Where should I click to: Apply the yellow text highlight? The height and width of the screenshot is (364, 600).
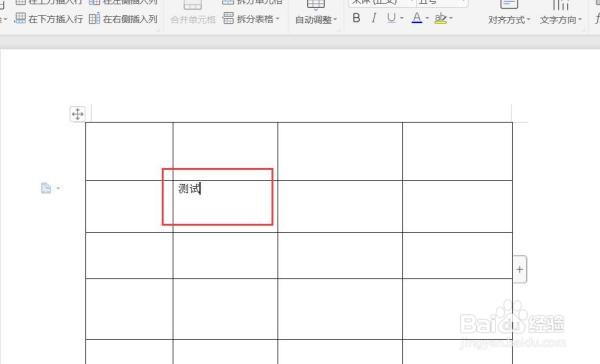point(441,18)
